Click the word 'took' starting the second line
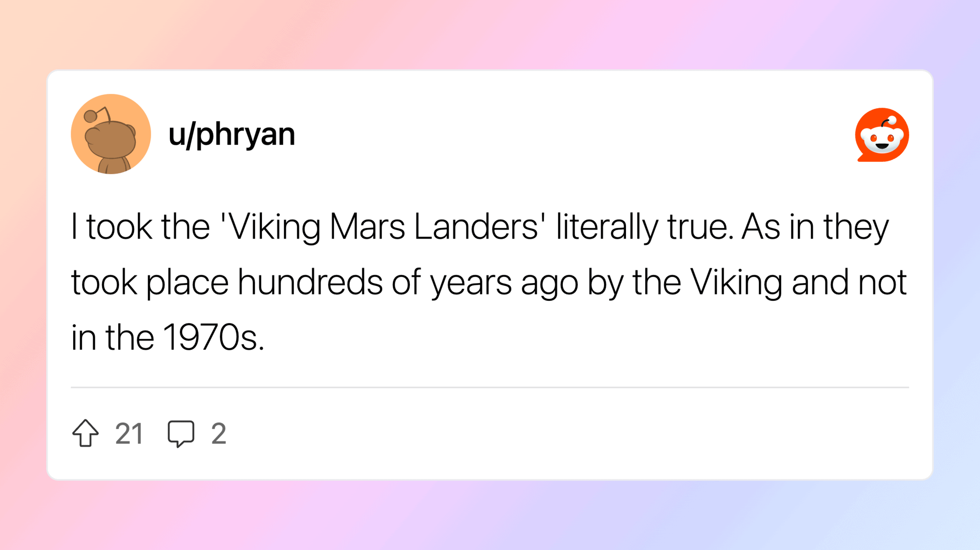Viewport: 980px width, 550px height. coord(104,282)
